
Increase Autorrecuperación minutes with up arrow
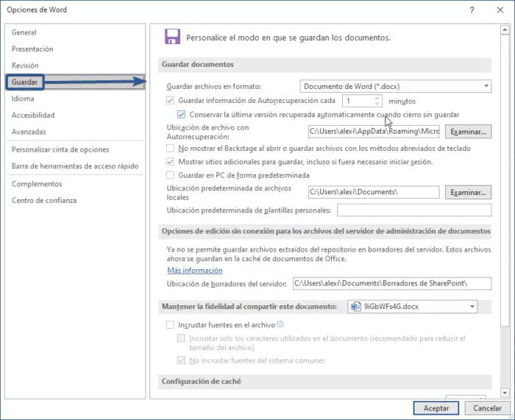[x=377, y=98]
